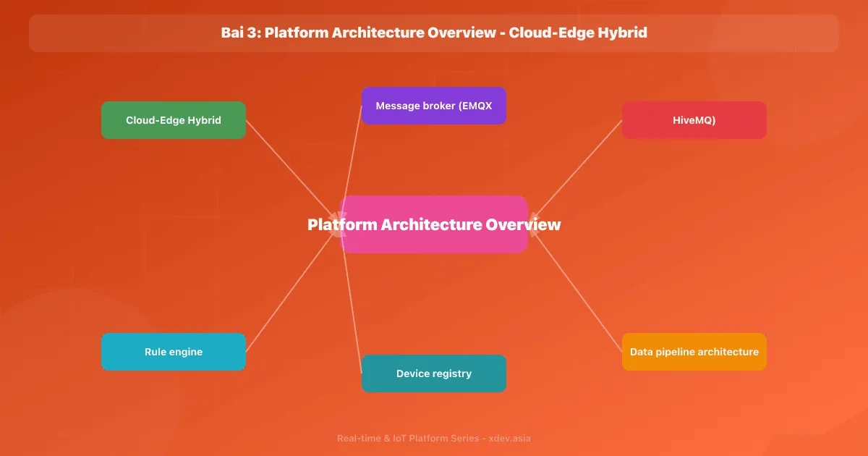Click the cyan Rule engine node

click(174, 352)
